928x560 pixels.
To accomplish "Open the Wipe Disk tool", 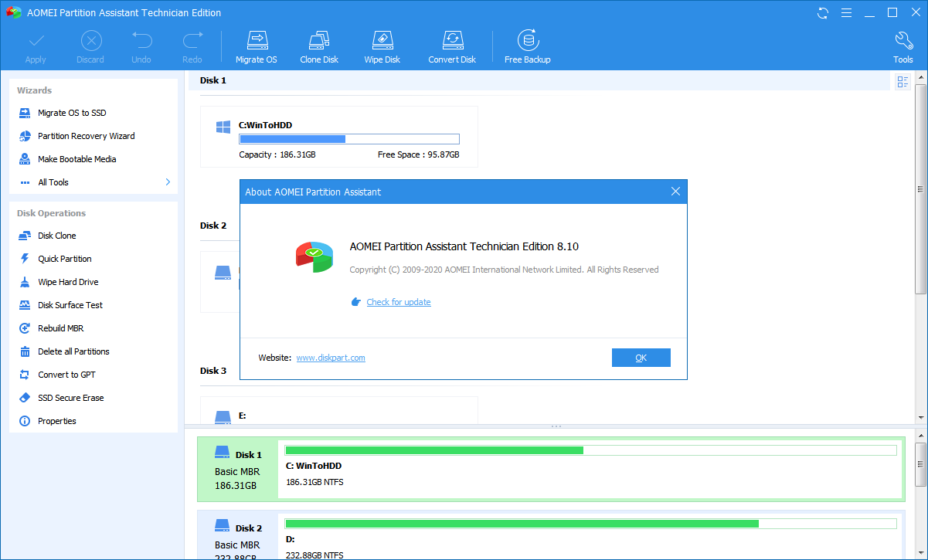I will click(382, 47).
